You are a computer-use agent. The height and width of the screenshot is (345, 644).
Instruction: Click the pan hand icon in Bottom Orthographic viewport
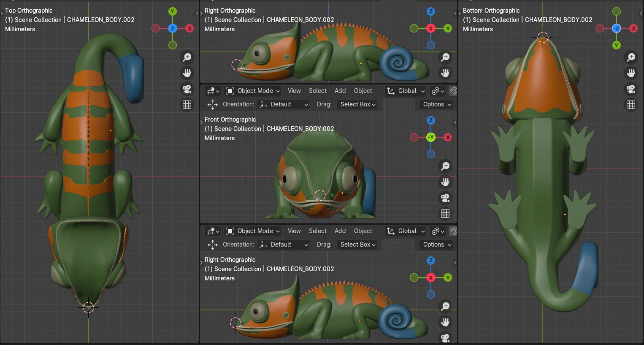click(631, 73)
